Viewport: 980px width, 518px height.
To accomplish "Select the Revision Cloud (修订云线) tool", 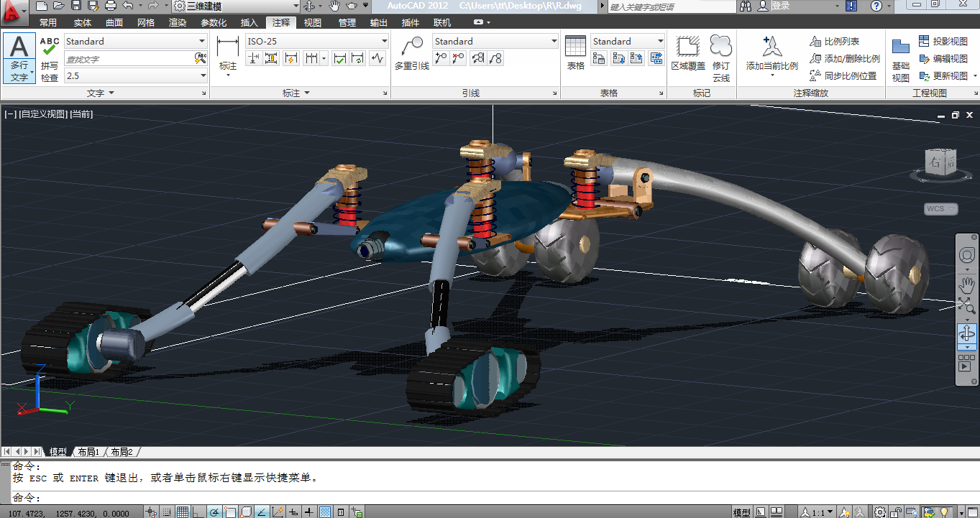I will [721, 57].
